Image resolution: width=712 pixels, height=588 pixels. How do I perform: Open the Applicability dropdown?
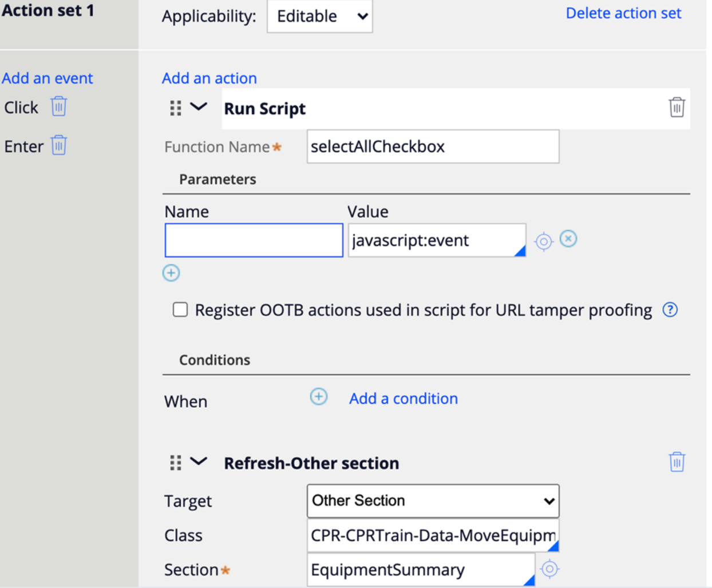320,16
